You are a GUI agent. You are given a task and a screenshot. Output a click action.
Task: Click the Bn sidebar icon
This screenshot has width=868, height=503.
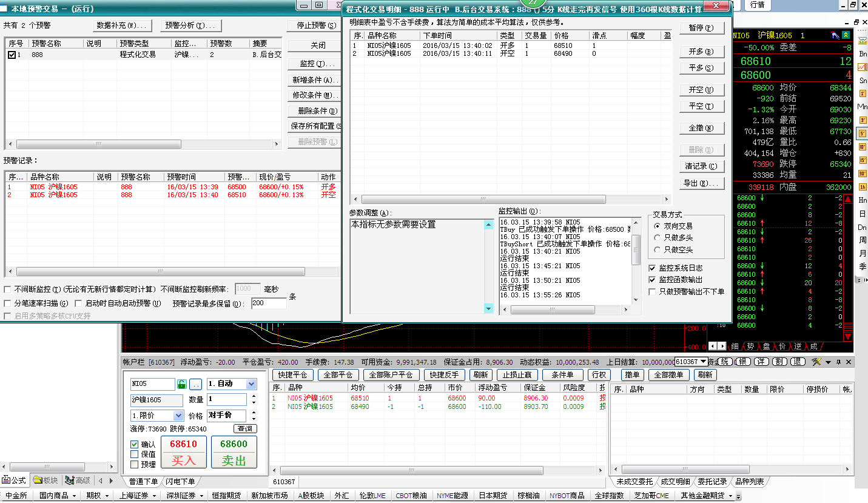(863, 55)
